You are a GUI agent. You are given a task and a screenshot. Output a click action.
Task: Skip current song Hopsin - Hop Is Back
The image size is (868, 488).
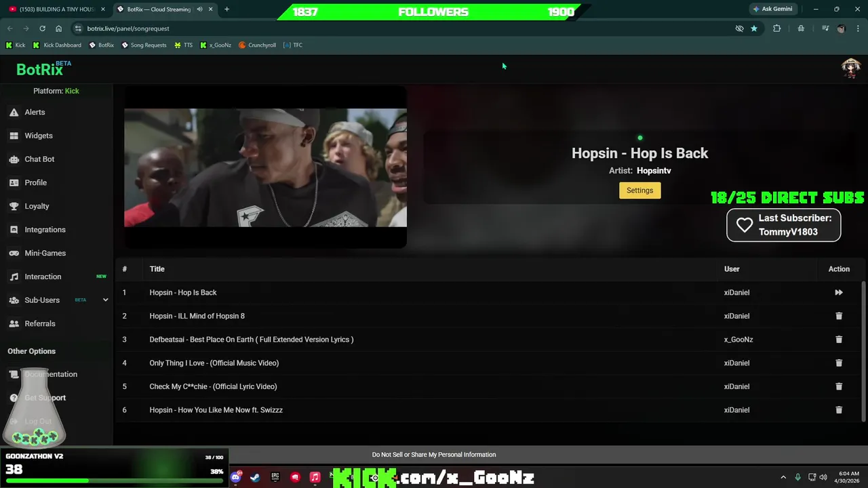click(x=839, y=292)
